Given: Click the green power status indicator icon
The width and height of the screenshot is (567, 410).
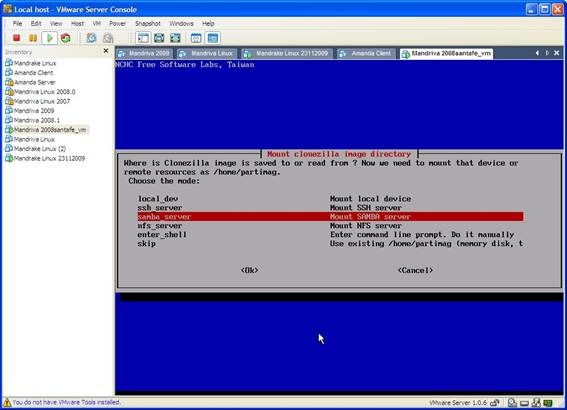Looking at the screenshot, I should [x=548, y=402].
